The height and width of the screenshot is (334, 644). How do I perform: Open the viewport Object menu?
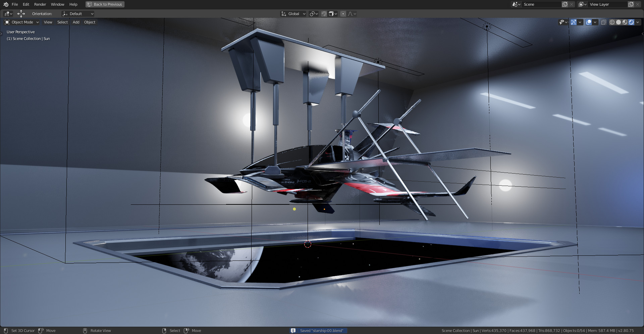click(90, 22)
